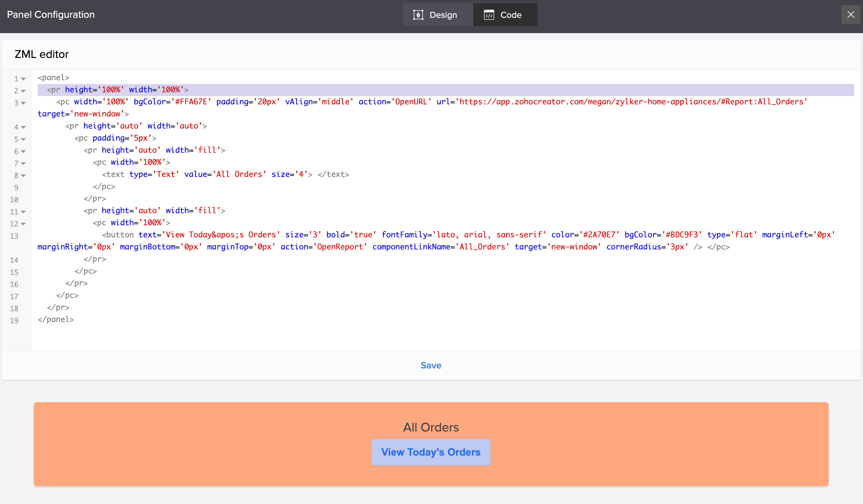863x504 pixels.
Task: Fold code block at line 3
Action: tap(23, 103)
